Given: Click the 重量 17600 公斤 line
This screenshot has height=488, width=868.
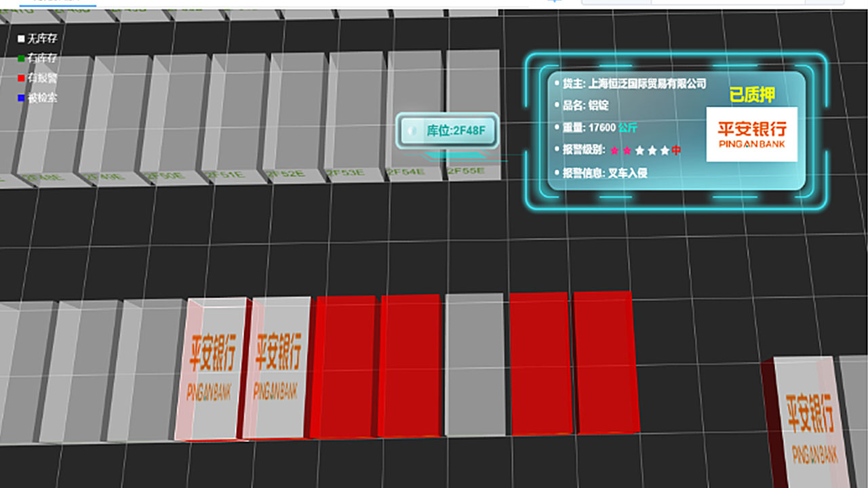Looking at the screenshot, I should point(599,127).
